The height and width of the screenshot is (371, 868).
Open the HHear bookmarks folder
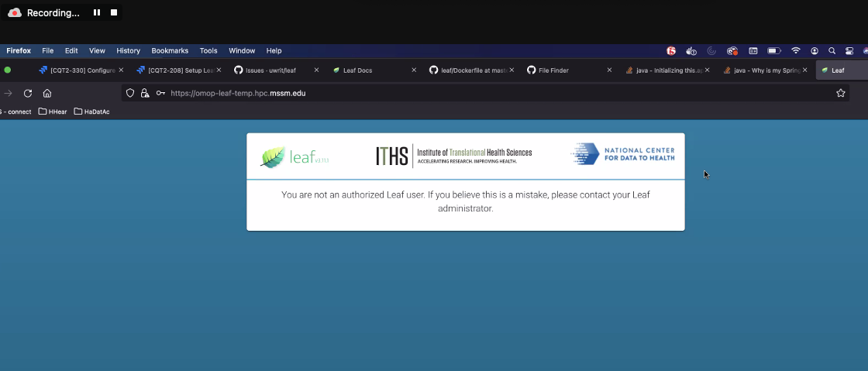[x=53, y=112]
